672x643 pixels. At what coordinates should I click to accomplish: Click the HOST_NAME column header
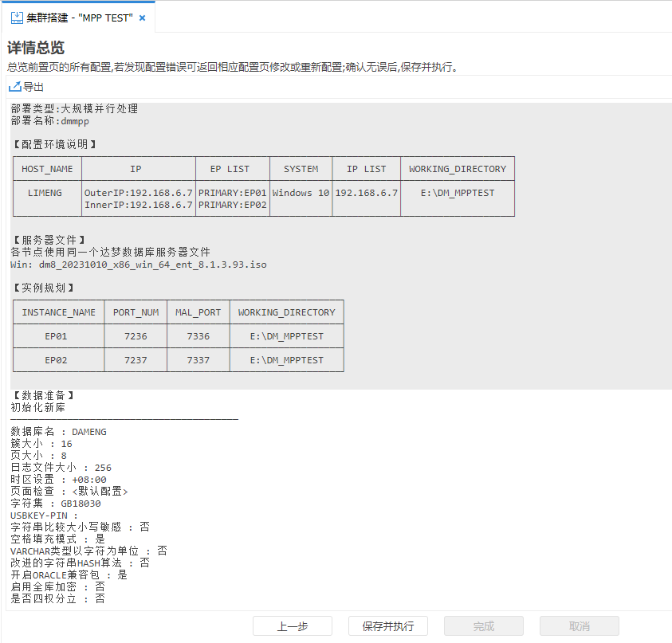click(46, 168)
